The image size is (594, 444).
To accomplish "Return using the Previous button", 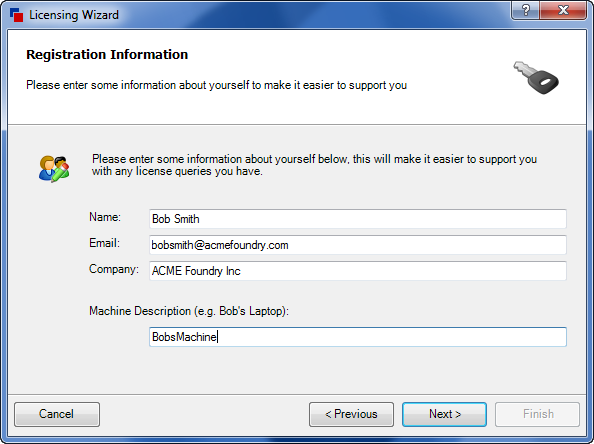I will (351, 414).
